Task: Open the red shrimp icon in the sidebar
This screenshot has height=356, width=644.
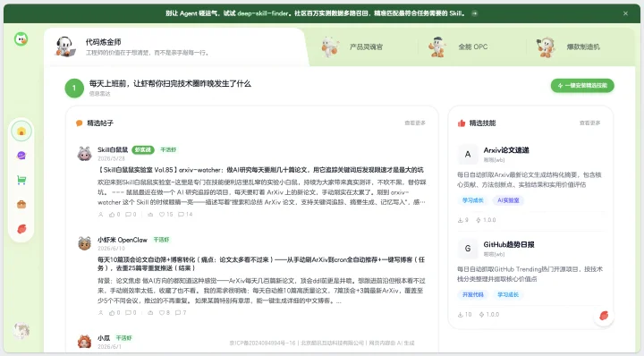Action: pos(21,229)
